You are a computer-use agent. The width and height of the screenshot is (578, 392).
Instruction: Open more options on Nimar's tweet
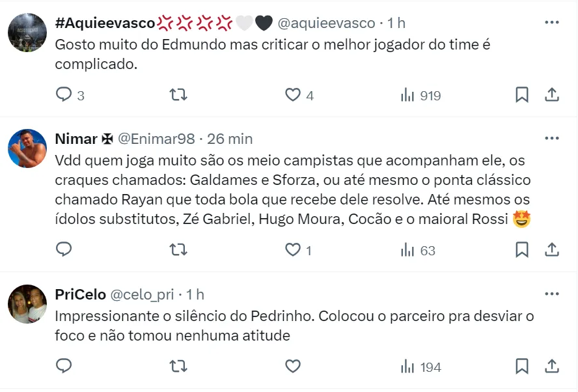pyautogui.click(x=552, y=139)
